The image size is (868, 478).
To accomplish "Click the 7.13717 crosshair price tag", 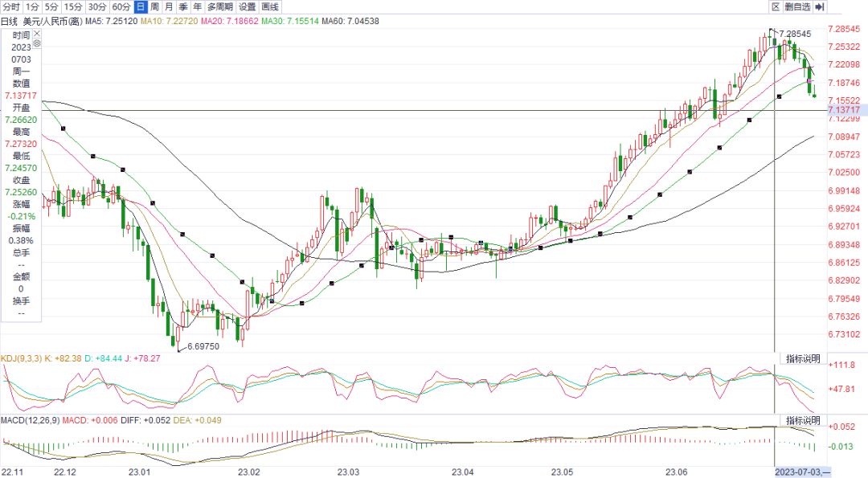I will pos(844,109).
